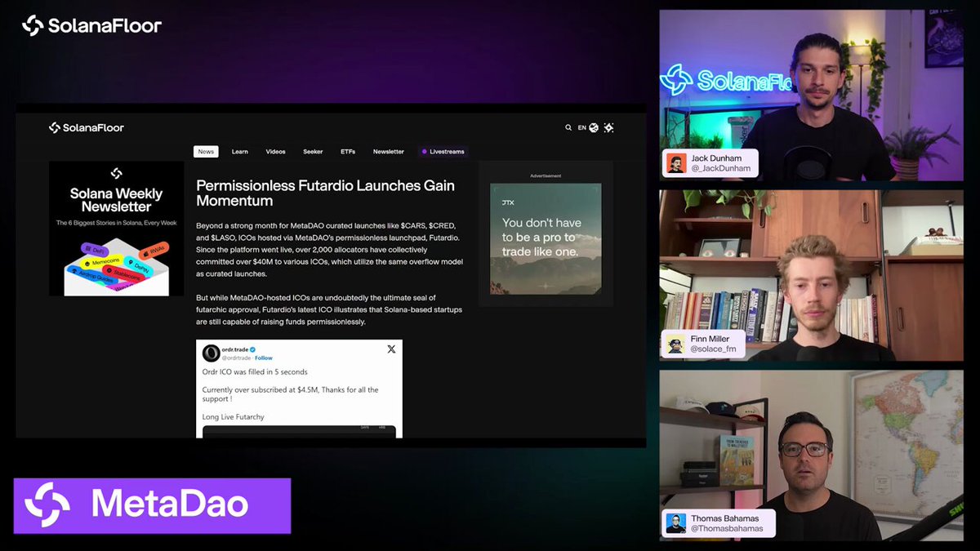Click the @_JackDunham handle text
980x551 pixels.
(x=721, y=169)
